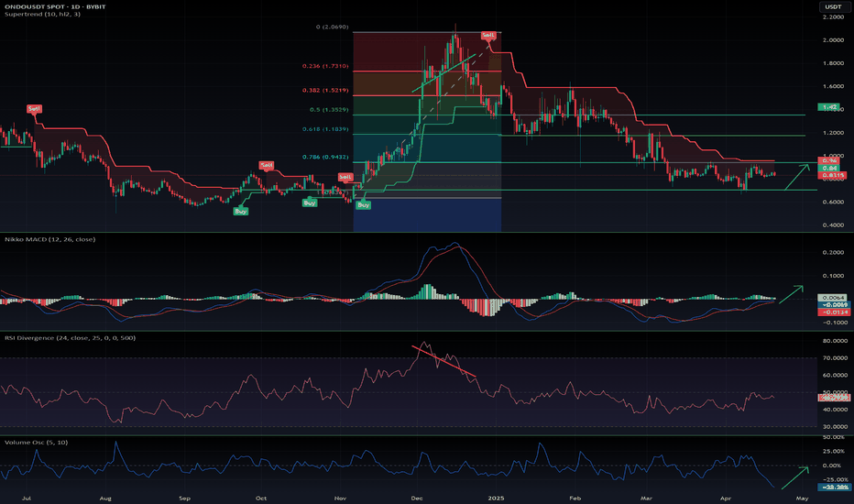The height and width of the screenshot is (504, 854).
Task: Click the 25.00% Volume Osc axis label
Action: (x=833, y=452)
